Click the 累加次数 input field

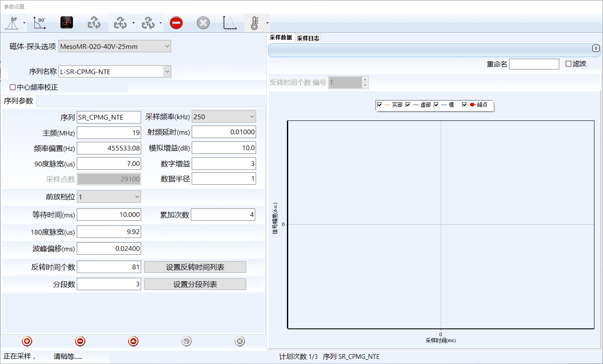tap(223, 215)
